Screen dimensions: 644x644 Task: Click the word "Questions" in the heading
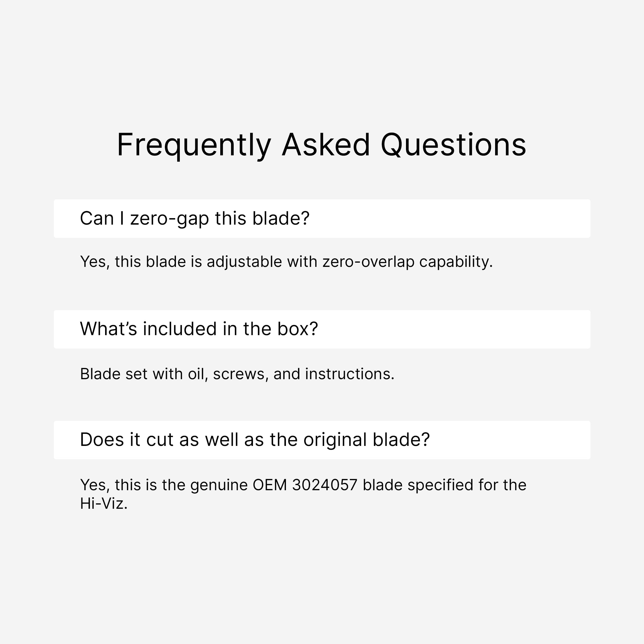[x=453, y=145]
